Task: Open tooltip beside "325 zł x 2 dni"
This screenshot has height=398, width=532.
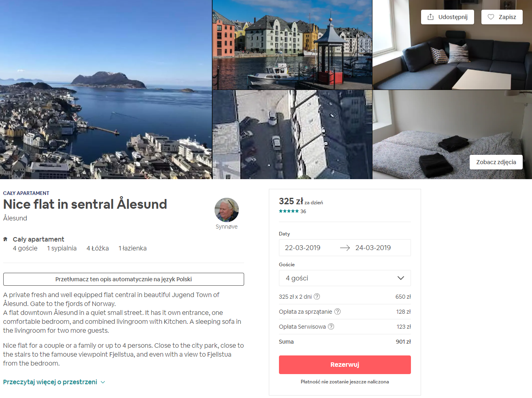Action: (x=317, y=296)
